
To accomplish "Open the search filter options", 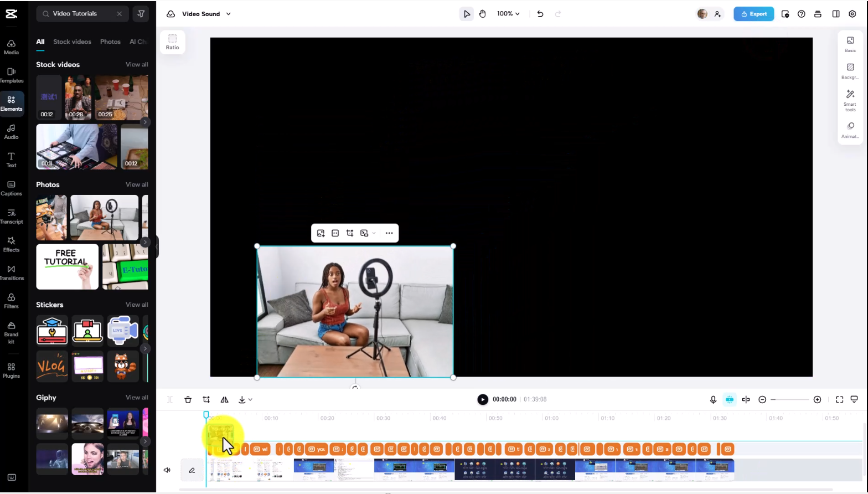I will (x=141, y=14).
